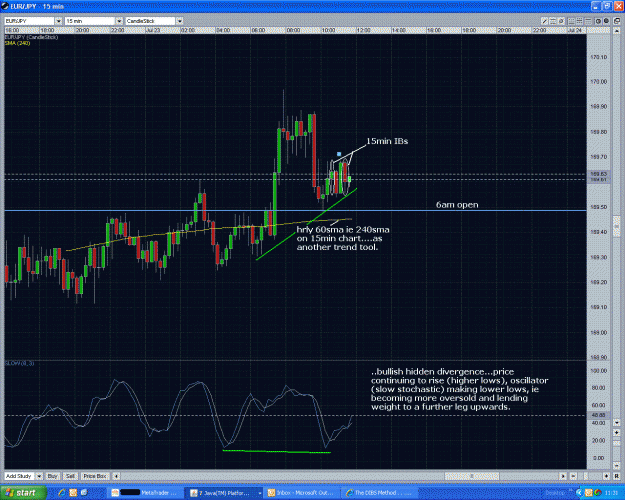Viewport: 625px width, 500px height.
Task: Click the Outlook quick launch icon
Action: tap(73, 493)
